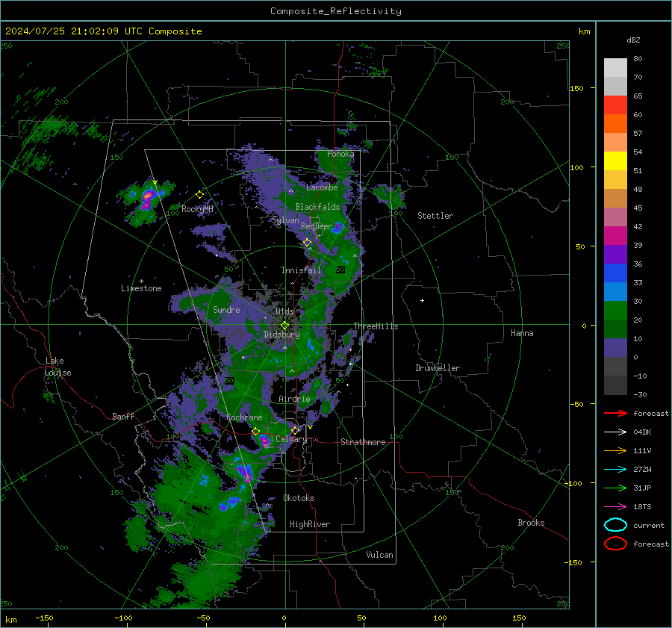Click the Hanna town label
Viewport: 672px width, 628px height.
click(x=522, y=333)
